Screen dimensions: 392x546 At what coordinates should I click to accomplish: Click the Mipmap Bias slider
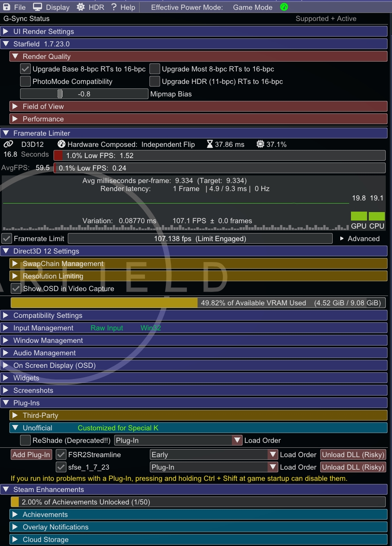84,94
